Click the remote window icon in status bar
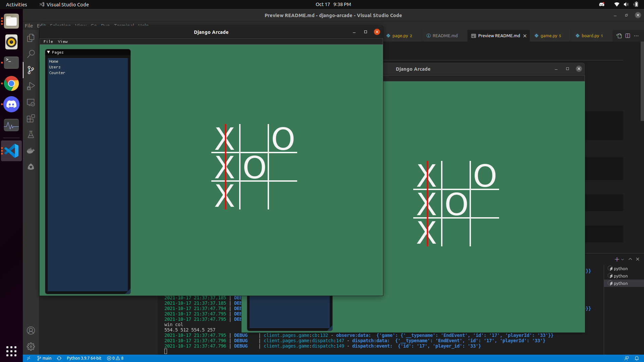 29,358
